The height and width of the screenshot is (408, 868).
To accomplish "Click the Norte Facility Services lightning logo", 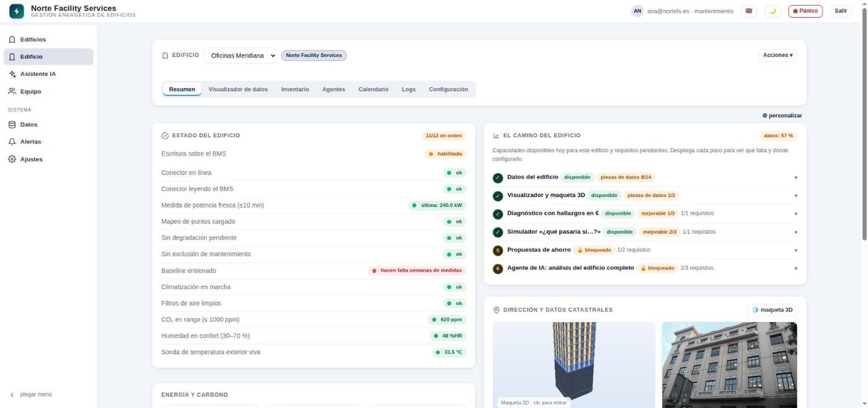I will pyautogui.click(x=17, y=11).
